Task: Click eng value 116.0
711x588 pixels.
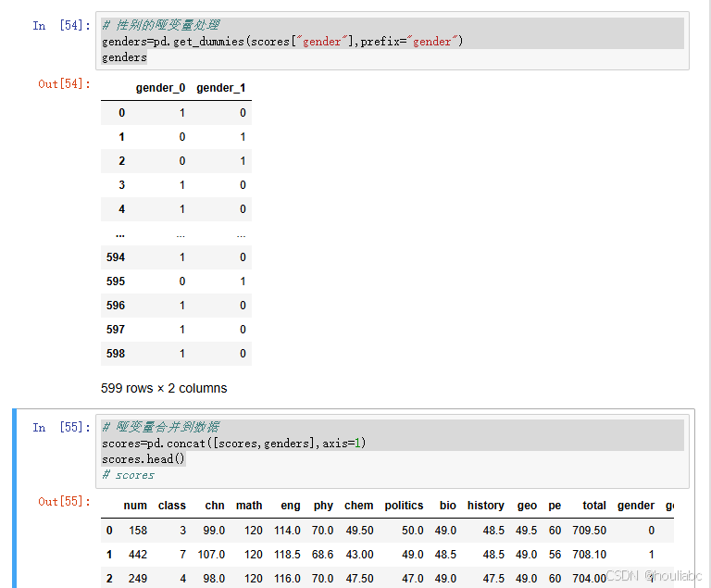Action: (x=287, y=578)
